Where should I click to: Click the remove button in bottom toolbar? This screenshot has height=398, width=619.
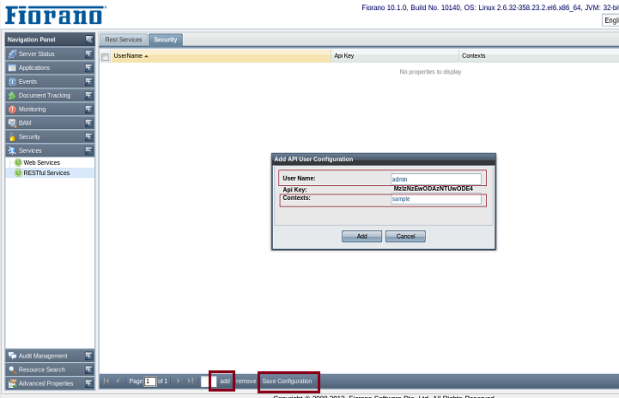(x=246, y=381)
